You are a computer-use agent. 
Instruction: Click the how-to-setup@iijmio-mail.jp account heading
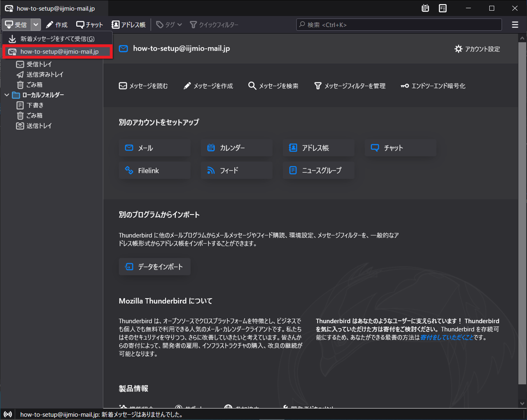click(x=182, y=49)
